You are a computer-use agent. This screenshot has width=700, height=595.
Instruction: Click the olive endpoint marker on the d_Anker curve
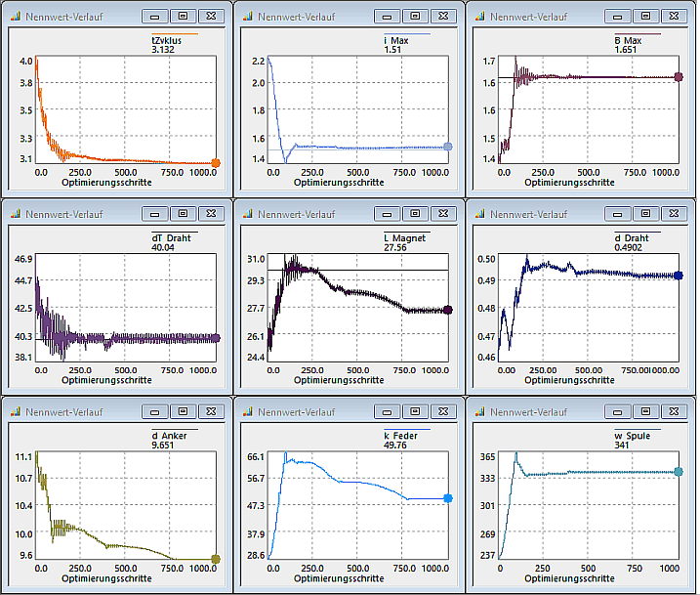click(216, 559)
